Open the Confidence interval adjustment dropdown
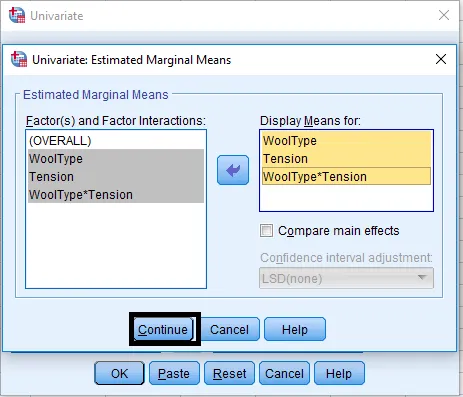 [x=346, y=278]
